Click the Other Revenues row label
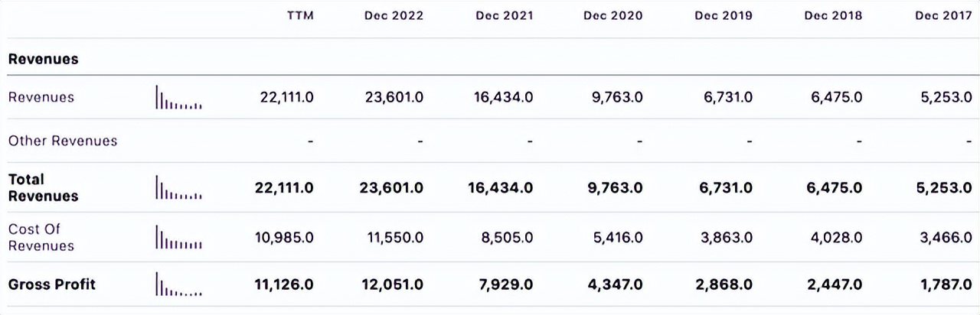 click(63, 141)
